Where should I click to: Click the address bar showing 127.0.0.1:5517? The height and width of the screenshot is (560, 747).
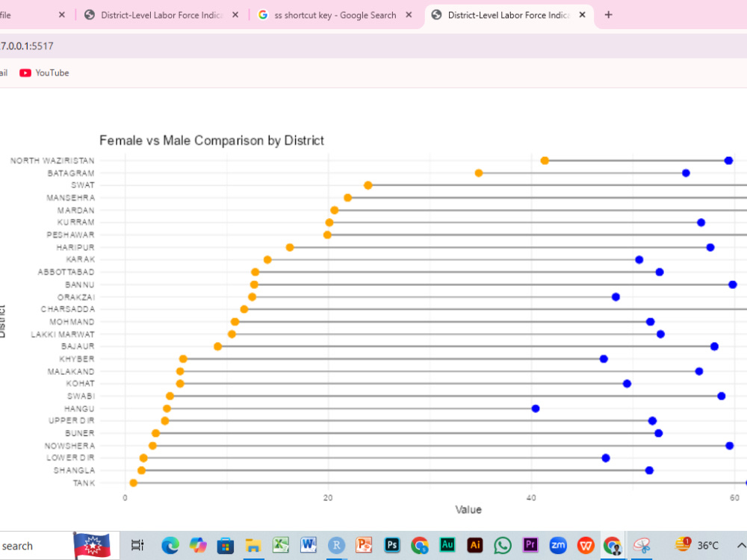click(373, 46)
